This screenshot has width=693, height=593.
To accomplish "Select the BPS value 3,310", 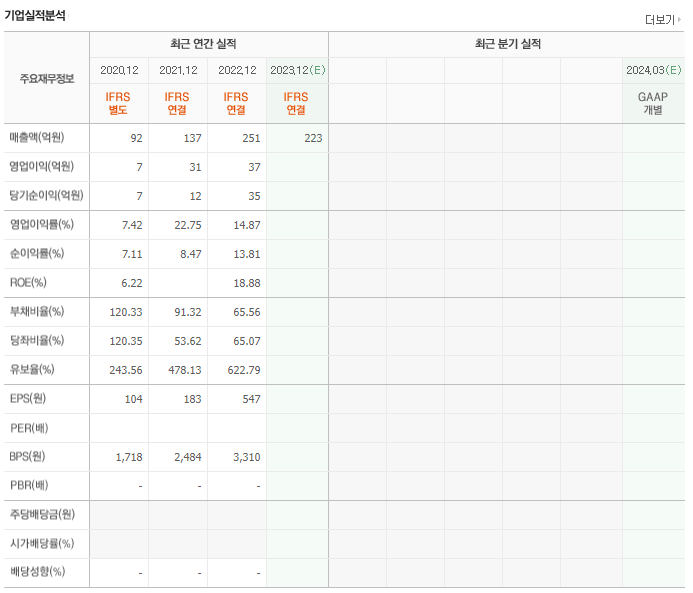I will click(x=247, y=457).
